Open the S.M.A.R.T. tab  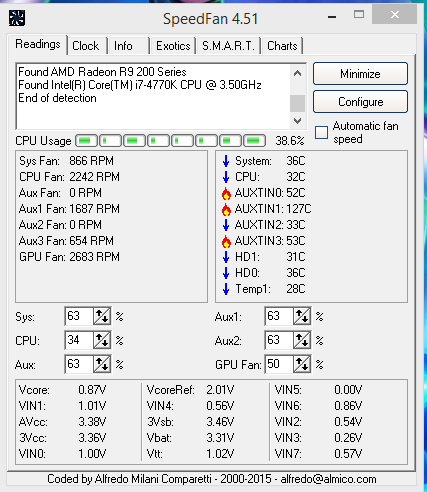click(228, 46)
